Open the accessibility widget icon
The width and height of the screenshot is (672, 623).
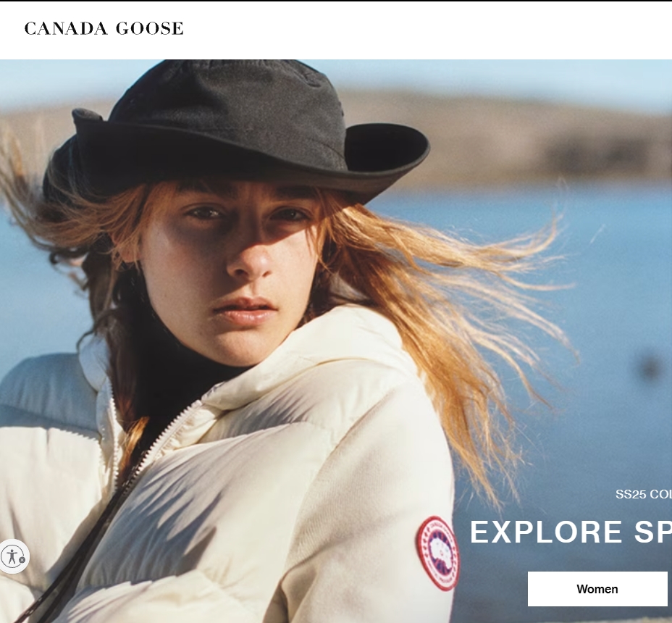12,556
